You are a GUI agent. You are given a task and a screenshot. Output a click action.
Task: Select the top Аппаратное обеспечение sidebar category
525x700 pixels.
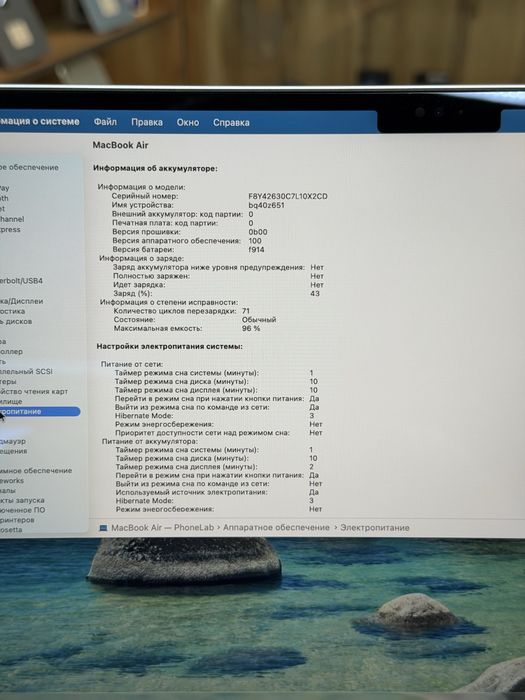pos(29,167)
